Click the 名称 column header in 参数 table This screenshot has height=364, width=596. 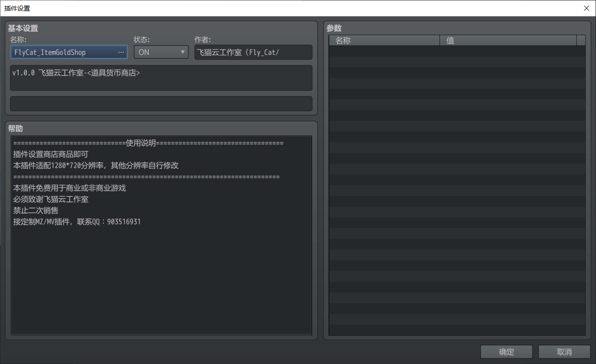pos(384,41)
